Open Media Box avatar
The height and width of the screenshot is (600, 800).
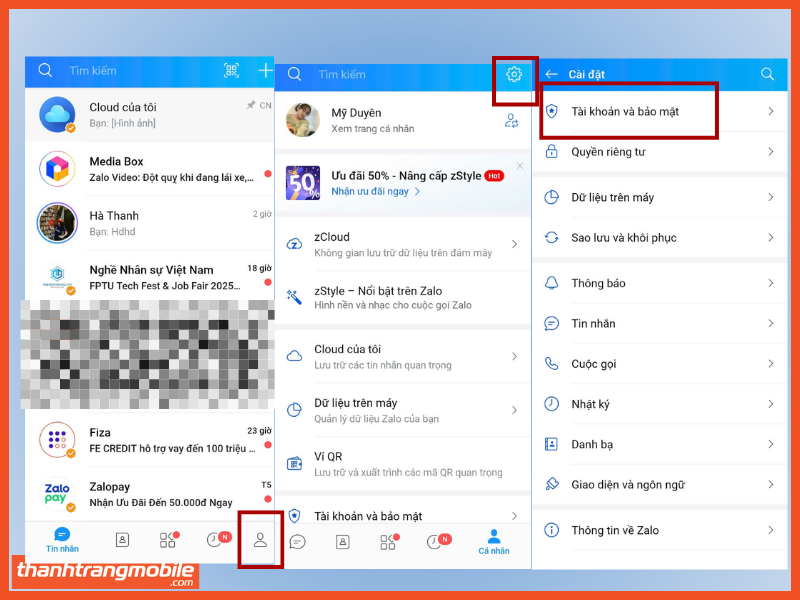click(x=57, y=169)
